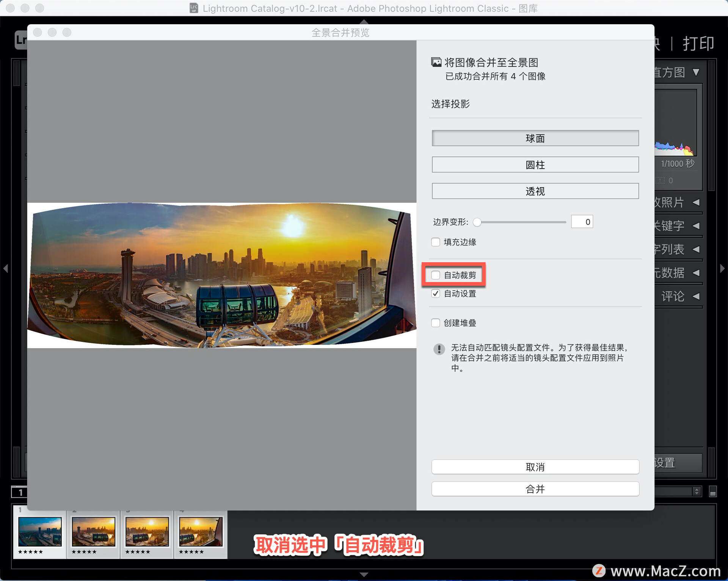
Task: Click the filmstrip filter toggle switch
Action: (713, 492)
